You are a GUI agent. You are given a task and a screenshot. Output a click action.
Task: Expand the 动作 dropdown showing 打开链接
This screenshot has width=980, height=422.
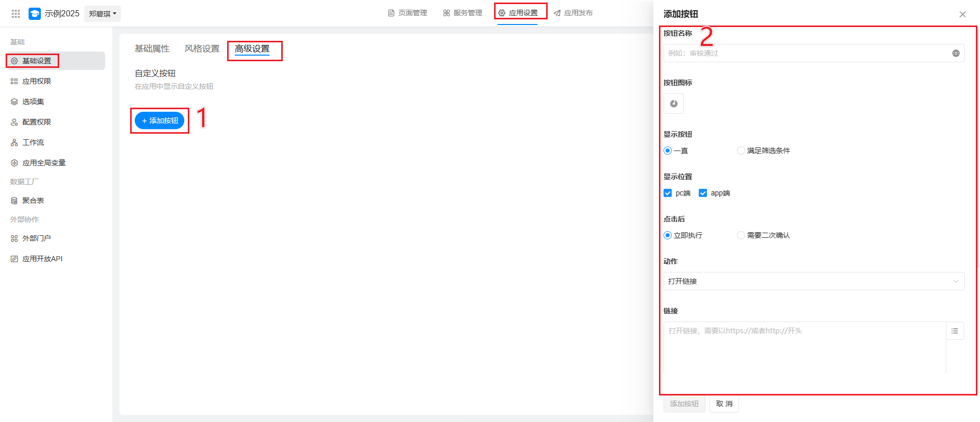click(x=813, y=281)
